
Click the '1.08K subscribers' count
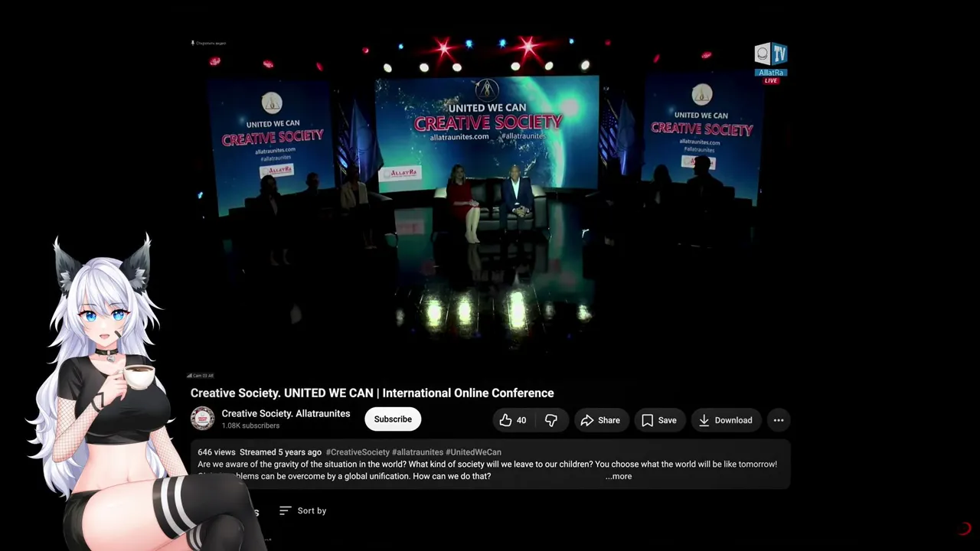(x=250, y=426)
